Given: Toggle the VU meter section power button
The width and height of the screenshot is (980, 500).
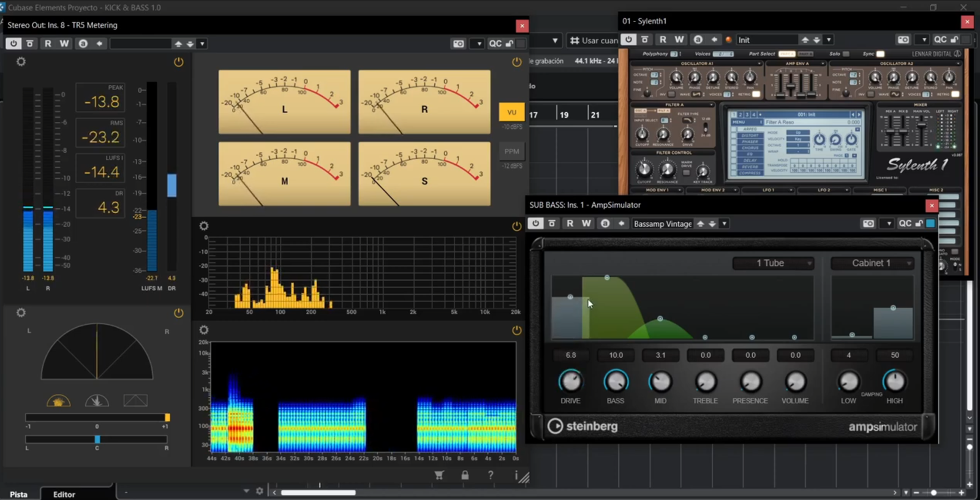Looking at the screenshot, I should click(x=517, y=62).
